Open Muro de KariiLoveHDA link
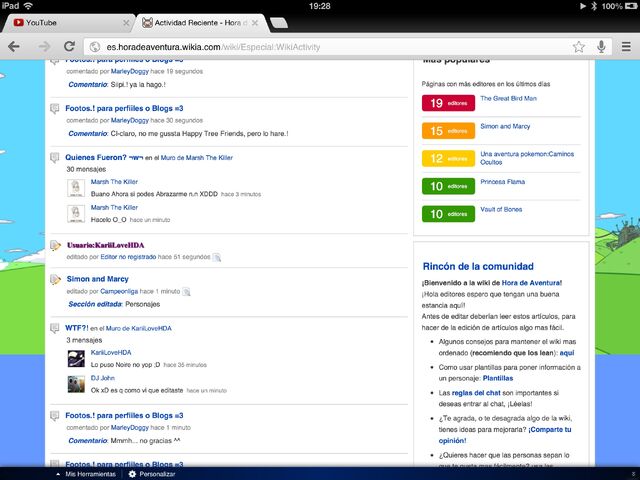640x480 pixels. click(x=139, y=328)
